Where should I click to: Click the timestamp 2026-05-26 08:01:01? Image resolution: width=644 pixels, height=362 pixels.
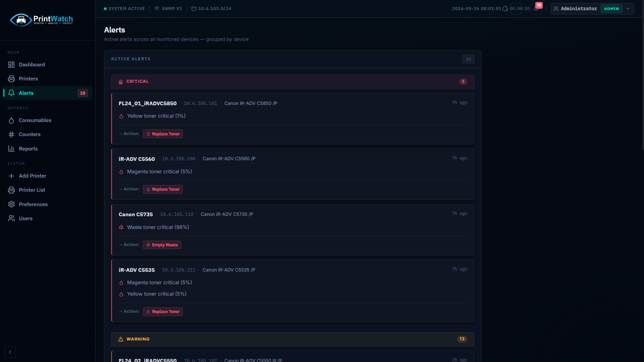[476, 9]
